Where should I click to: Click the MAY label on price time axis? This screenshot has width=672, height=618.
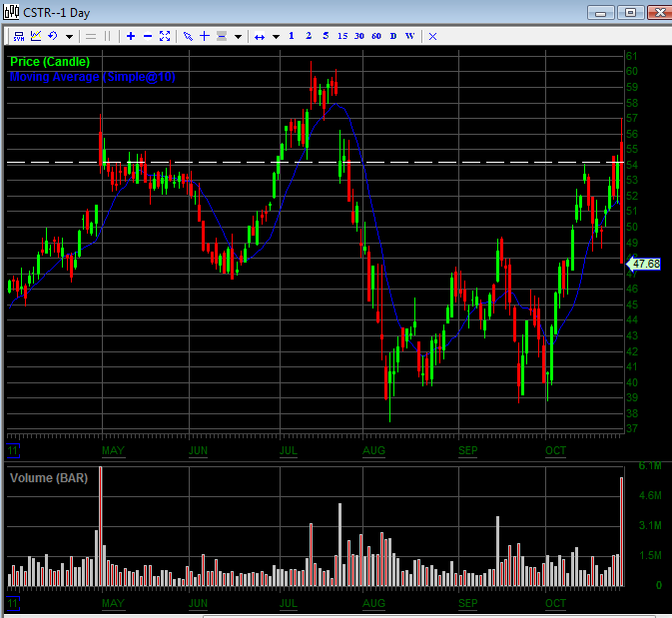point(113,451)
